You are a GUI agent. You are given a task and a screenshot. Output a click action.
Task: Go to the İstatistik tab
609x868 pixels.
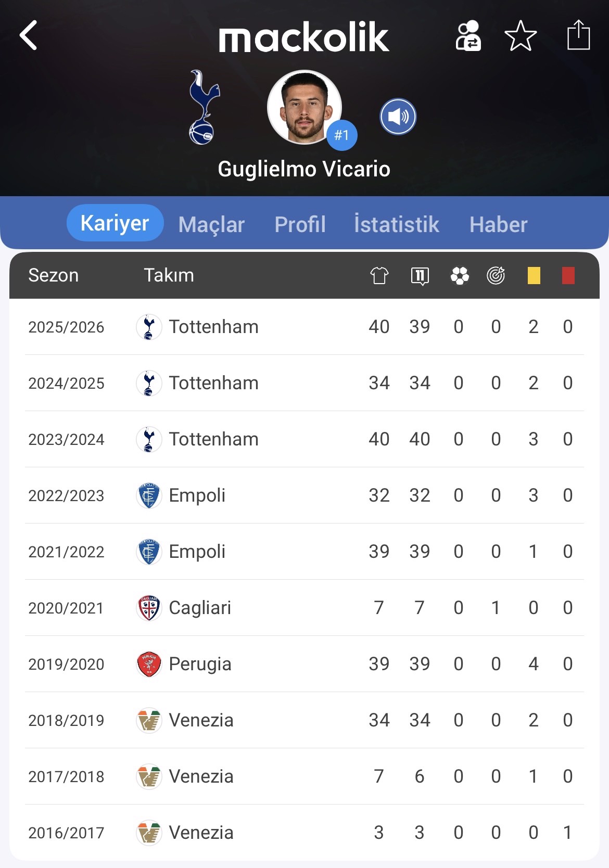tap(397, 225)
